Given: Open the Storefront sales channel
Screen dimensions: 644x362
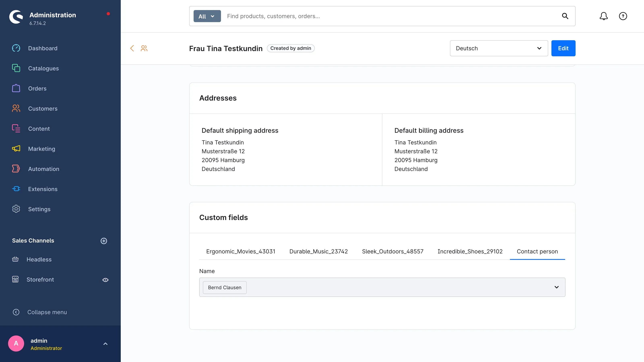Looking at the screenshot, I should [40, 280].
